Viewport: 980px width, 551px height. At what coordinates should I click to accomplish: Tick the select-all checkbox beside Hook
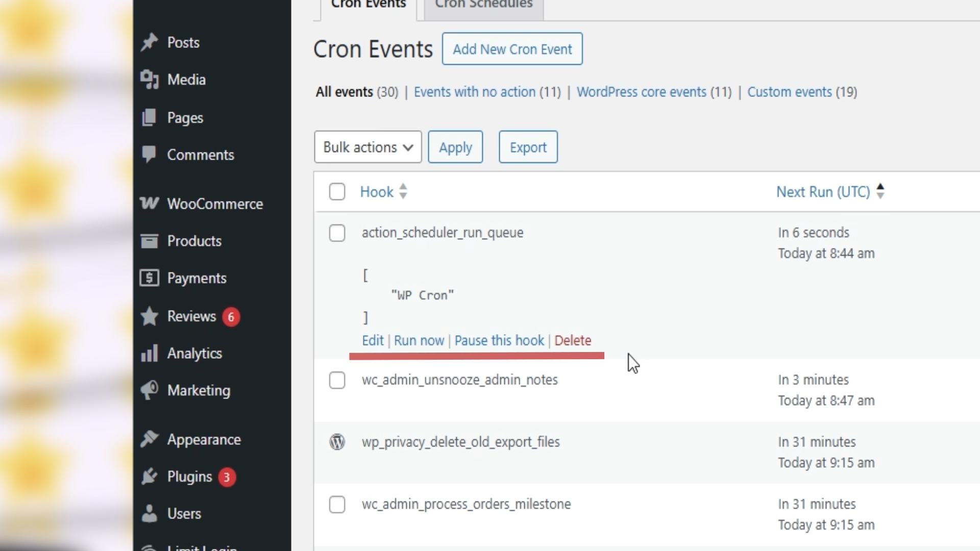(x=337, y=192)
